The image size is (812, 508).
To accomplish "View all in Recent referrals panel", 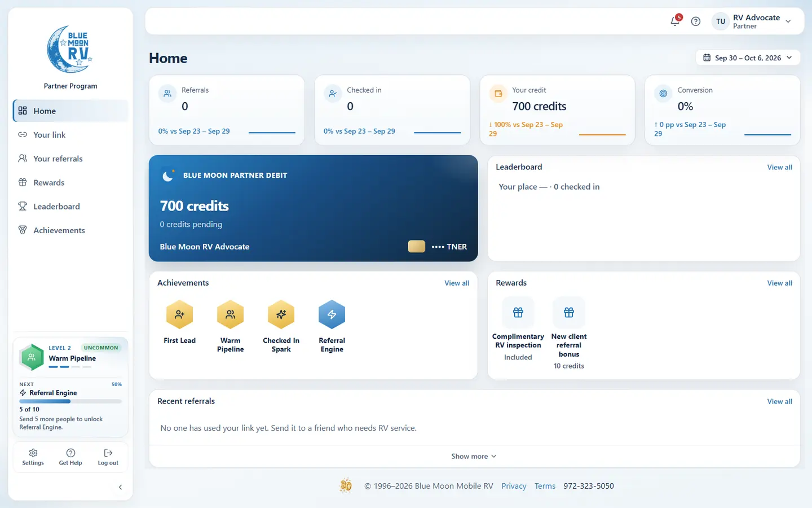I will tap(779, 401).
